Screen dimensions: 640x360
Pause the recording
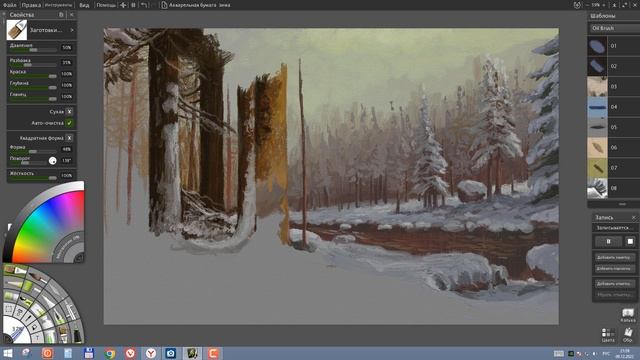click(608, 242)
